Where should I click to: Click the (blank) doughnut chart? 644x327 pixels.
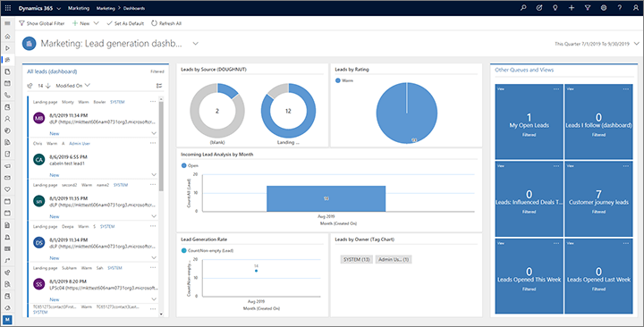pyautogui.click(x=217, y=111)
